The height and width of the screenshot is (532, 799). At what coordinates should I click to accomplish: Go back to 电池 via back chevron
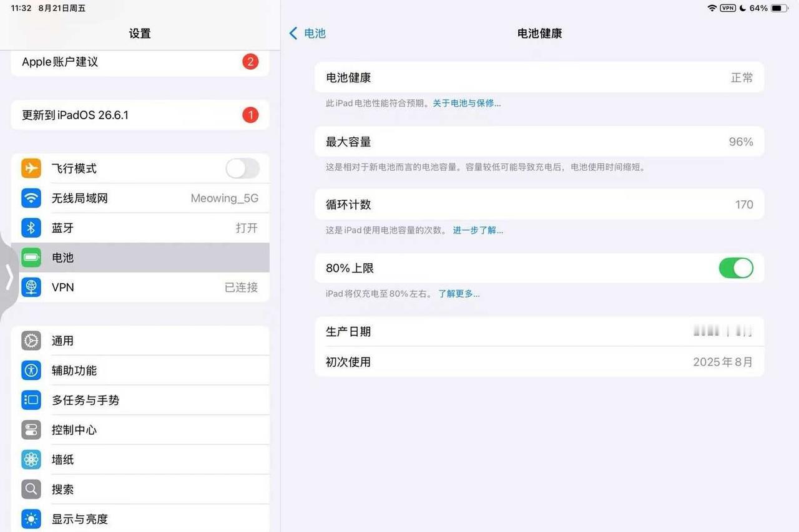tap(293, 33)
